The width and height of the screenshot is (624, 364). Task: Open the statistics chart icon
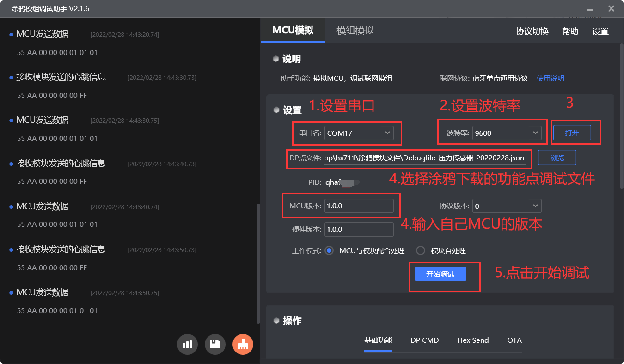coord(187,344)
